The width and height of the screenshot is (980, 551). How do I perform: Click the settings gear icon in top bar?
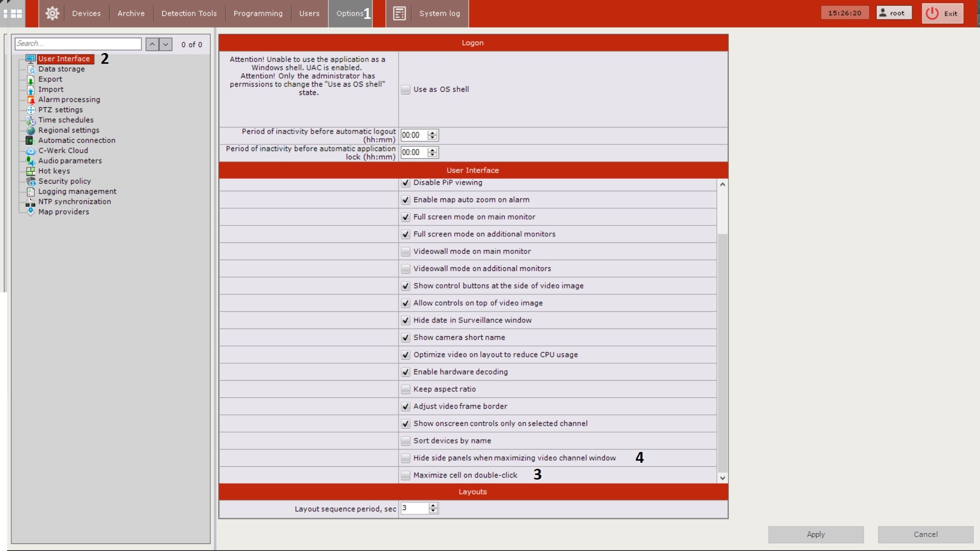[52, 13]
